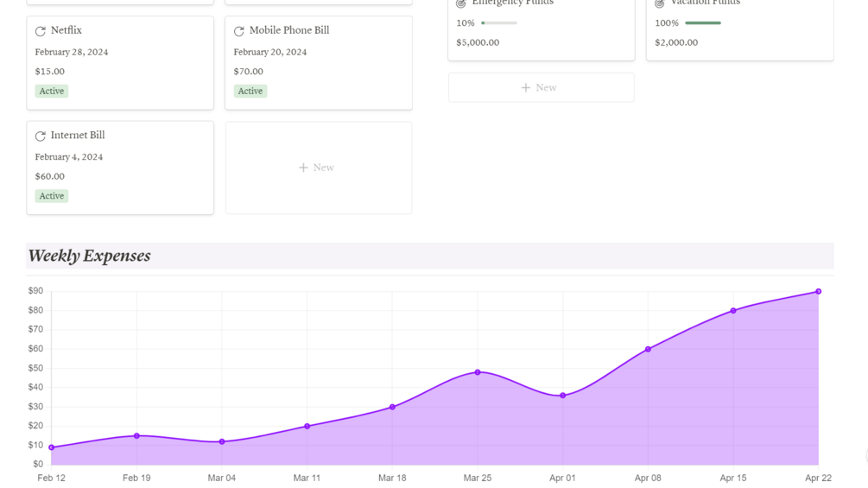The image size is (868, 488).
Task: Open the Mobile Phone Bill card title
Action: (x=289, y=30)
